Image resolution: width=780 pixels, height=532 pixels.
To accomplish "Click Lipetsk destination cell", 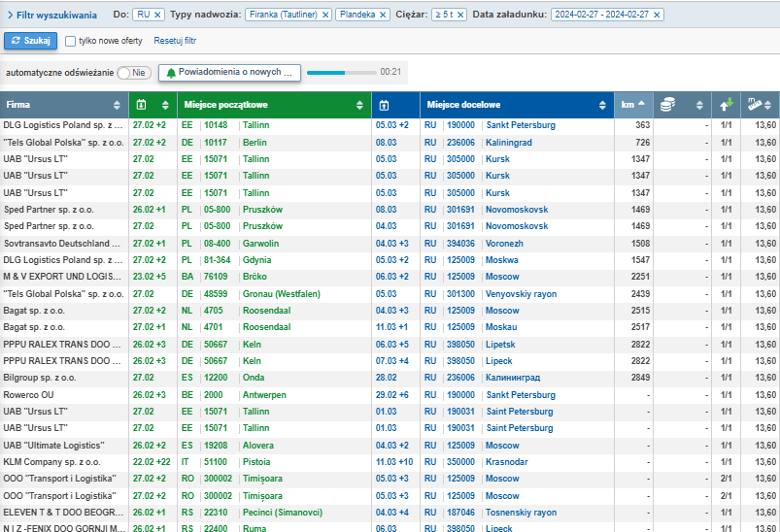I will click(500, 345).
